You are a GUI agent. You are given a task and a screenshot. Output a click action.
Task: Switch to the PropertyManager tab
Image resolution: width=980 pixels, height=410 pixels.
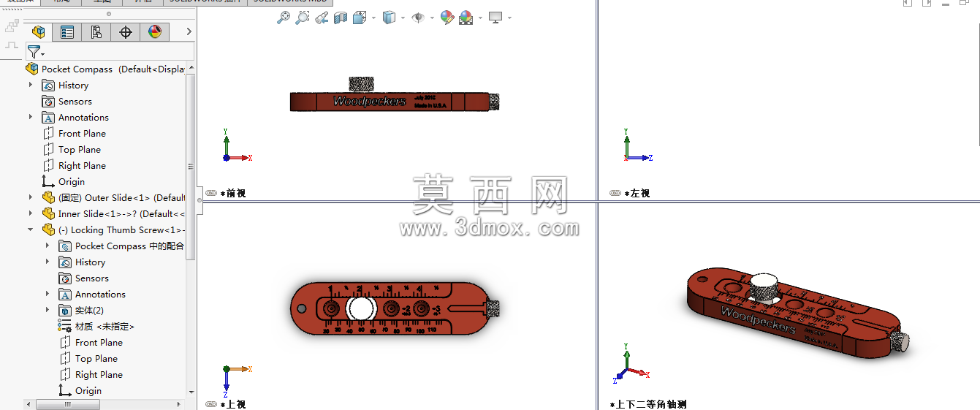point(67,31)
